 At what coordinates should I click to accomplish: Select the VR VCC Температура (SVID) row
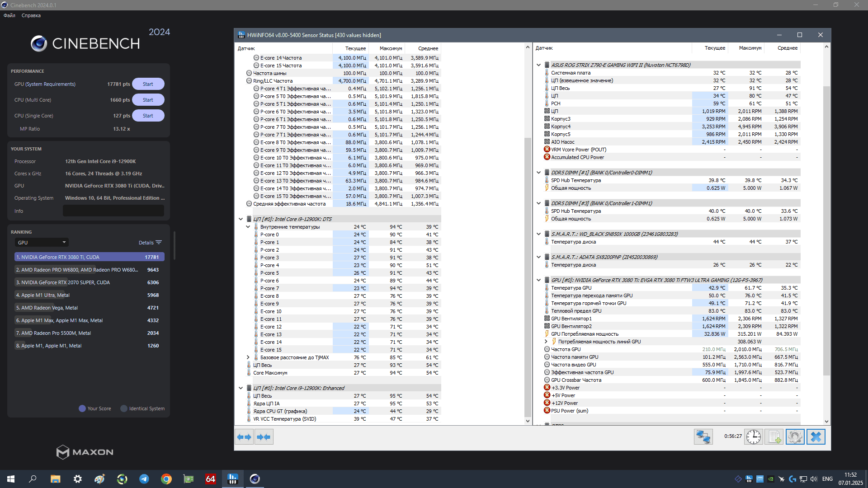click(343, 419)
